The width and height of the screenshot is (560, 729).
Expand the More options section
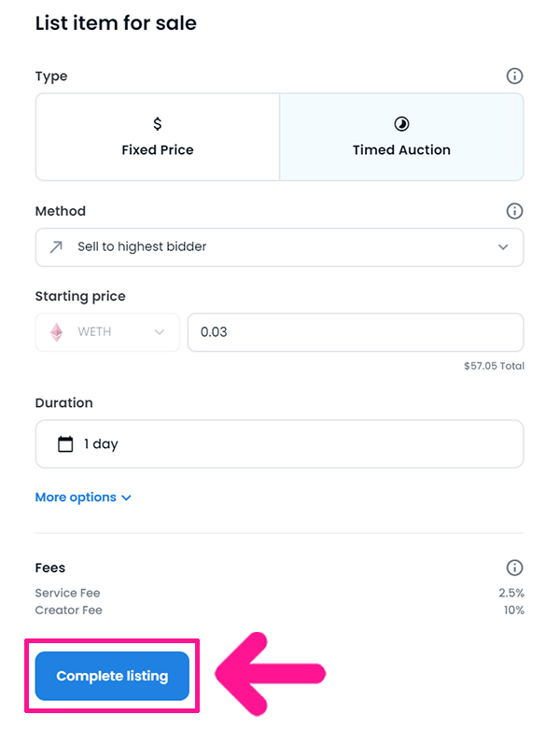[83, 498]
